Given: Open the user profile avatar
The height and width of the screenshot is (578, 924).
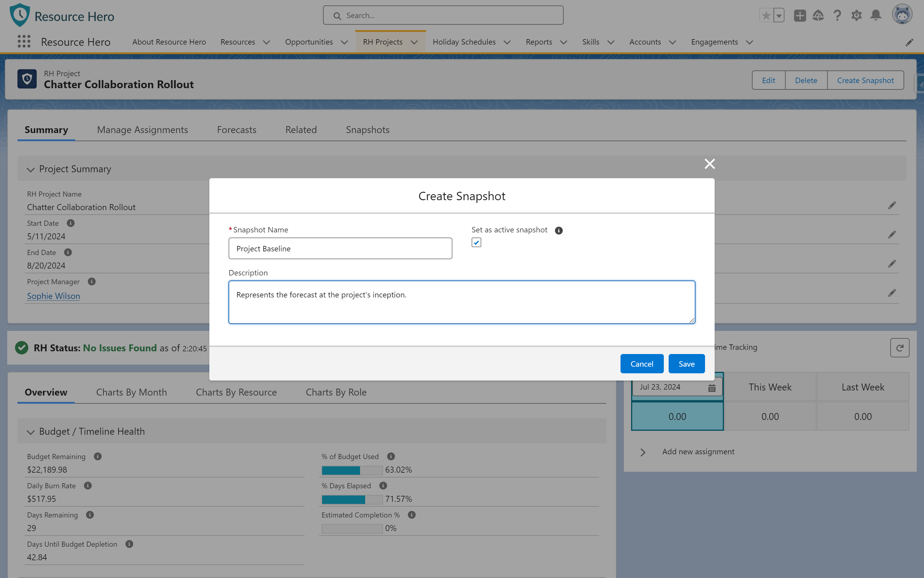Looking at the screenshot, I should [x=902, y=14].
